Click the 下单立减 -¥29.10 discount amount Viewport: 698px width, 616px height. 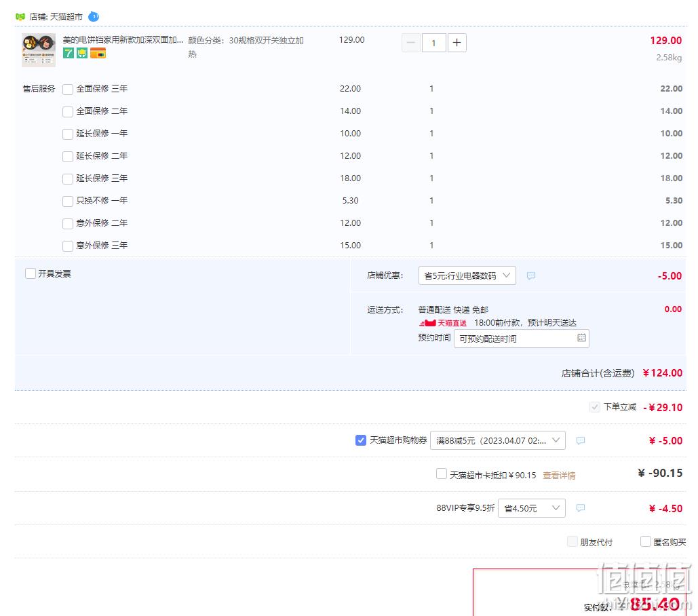[x=663, y=407]
